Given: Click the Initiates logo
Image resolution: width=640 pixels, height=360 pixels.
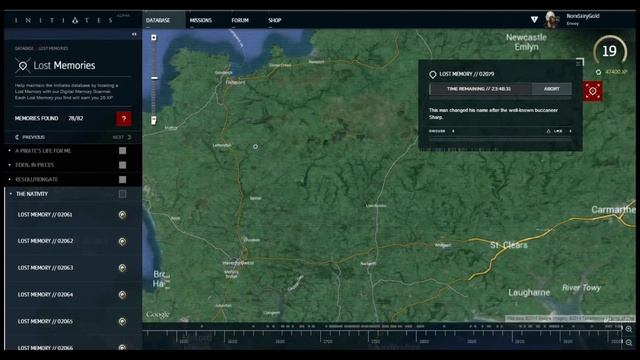Looking at the screenshot, I should [x=63, y=20].
